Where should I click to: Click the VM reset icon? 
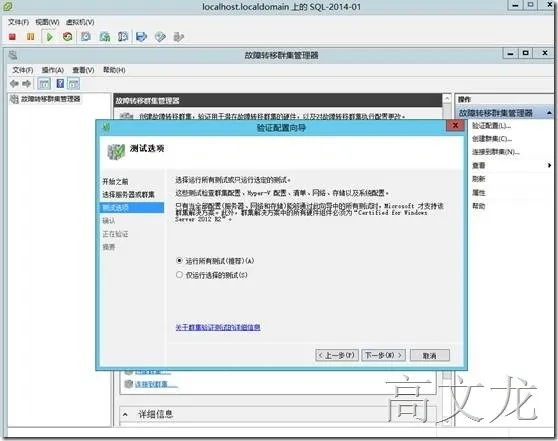coord(68,37)
